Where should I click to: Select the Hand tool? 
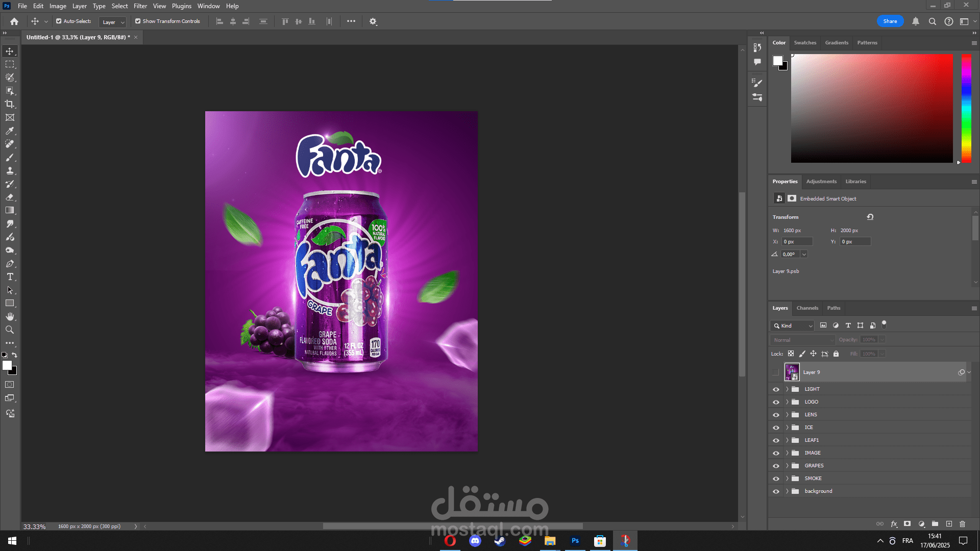(10, 316)
